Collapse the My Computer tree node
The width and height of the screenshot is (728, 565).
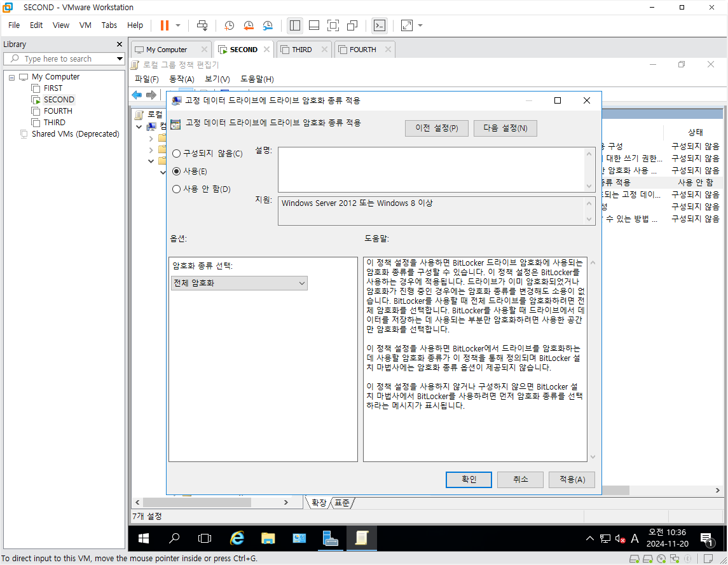[11, 77]
